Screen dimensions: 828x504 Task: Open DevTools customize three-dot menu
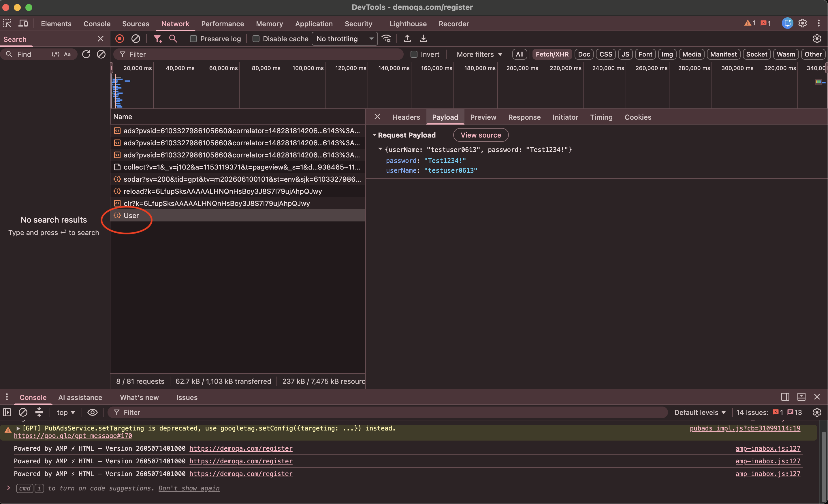(x=818, y=23)
